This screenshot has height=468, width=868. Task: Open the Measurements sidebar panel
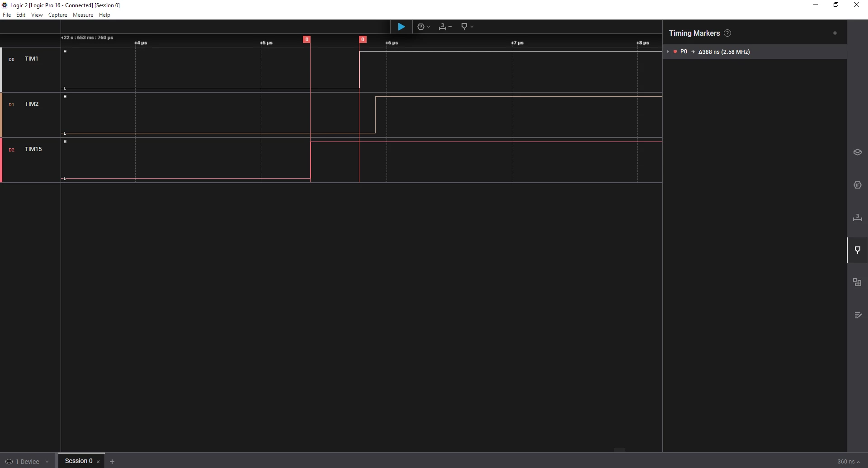coord(857,217)
